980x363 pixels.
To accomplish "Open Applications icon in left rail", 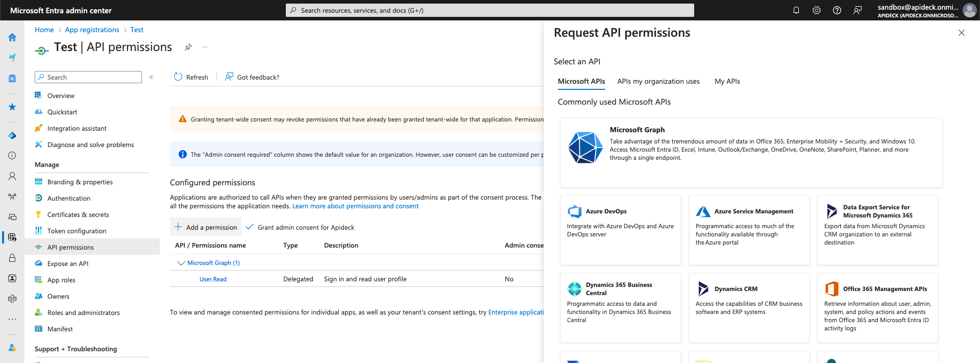I will 12,237.
